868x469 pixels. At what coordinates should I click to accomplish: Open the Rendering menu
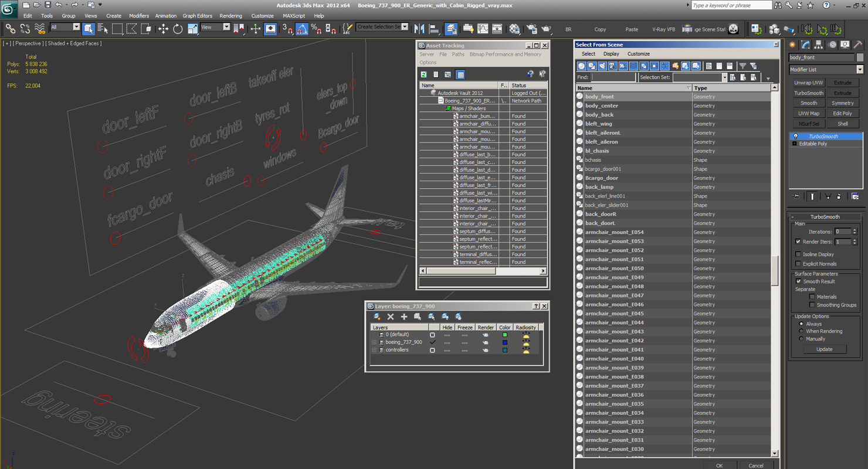pos(230,16)
